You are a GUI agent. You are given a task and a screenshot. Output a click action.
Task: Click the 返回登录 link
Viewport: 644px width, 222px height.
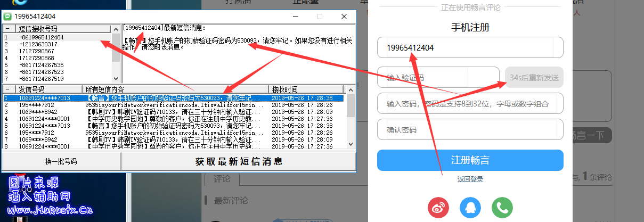click(470, 179)
